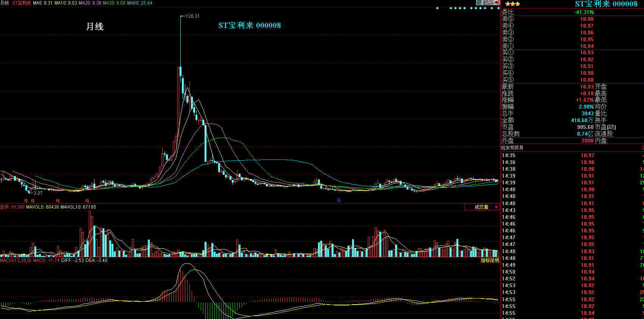
Task: Select the 14:38 trade row at 10.96
Action: pyautogui.click(x=573, y=169)
